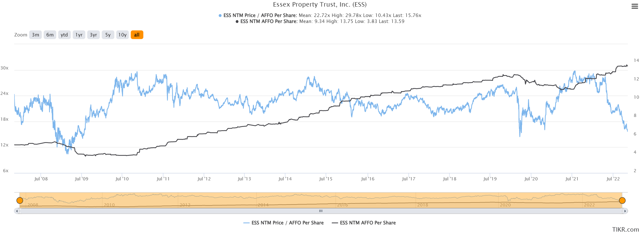The image size is (644, 236).
Task: Toggle ESS NTM AFFO Per Share legend series
Action: [x=364, y=223]
